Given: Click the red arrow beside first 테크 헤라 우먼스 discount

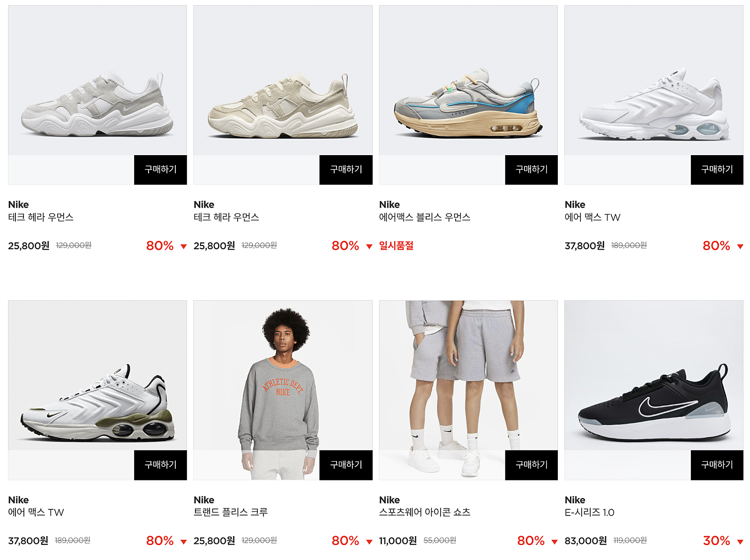Looking at the screenshot, I should tap(183, 246).
